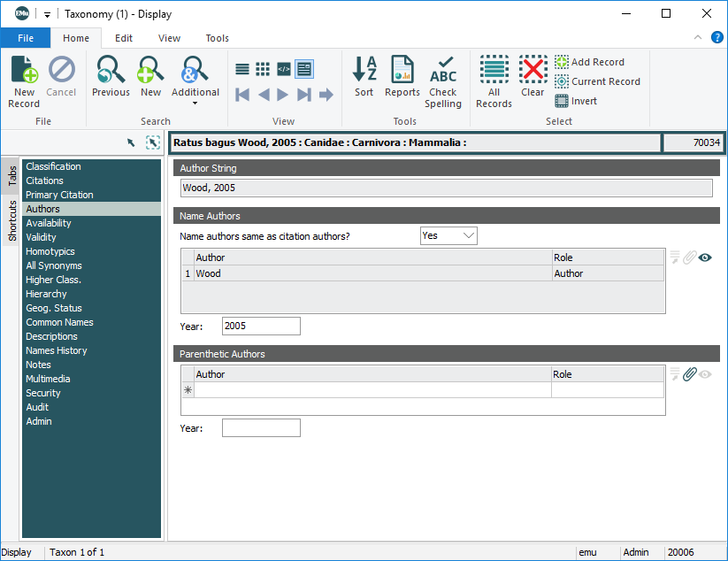728x561 pixels.
Task: Collapse the ribbon using the chevron
Action: pyautogui.click(x=698, y=37)
